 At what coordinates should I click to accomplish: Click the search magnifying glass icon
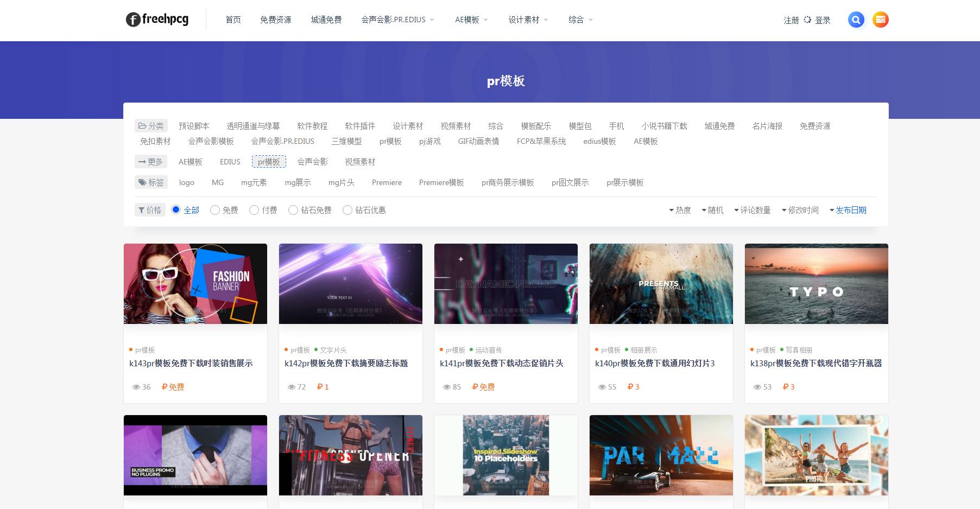coord(856,20)
